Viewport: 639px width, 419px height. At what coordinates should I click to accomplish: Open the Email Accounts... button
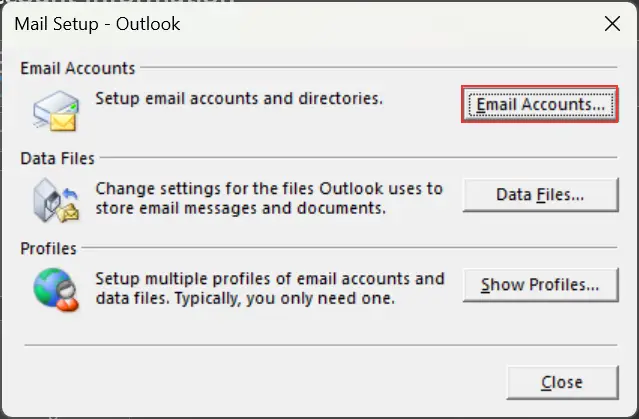(540, 104)
